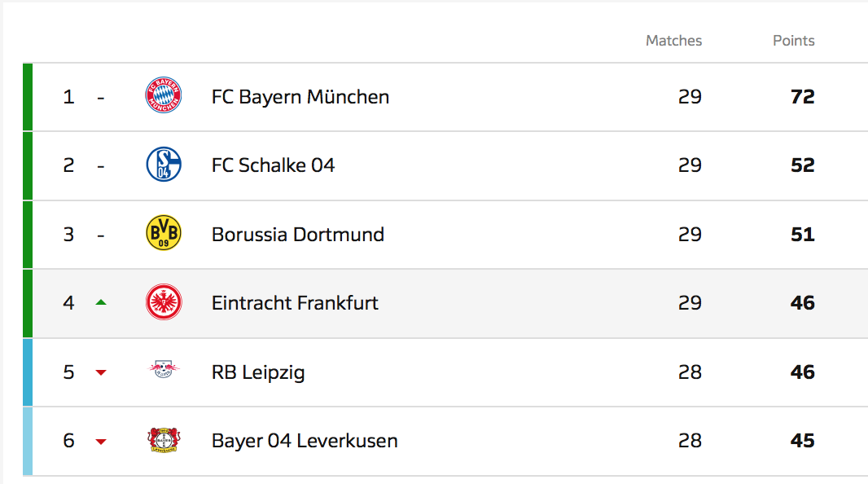Click the Borussia Dortmund BVB badge
The image size is (868, 484).
point(164,234)
